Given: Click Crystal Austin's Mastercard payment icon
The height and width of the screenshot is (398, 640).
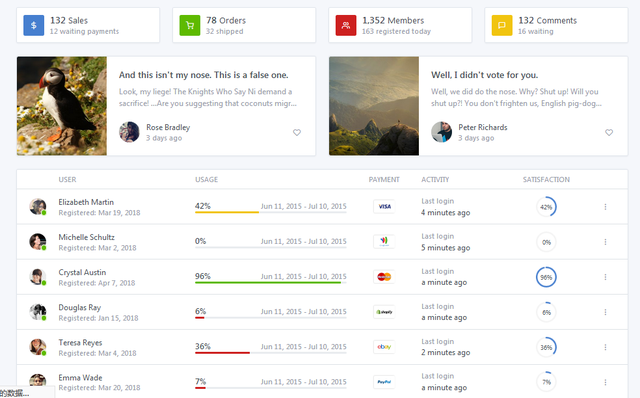Looking at the screenshot, I should click(384, 277).
